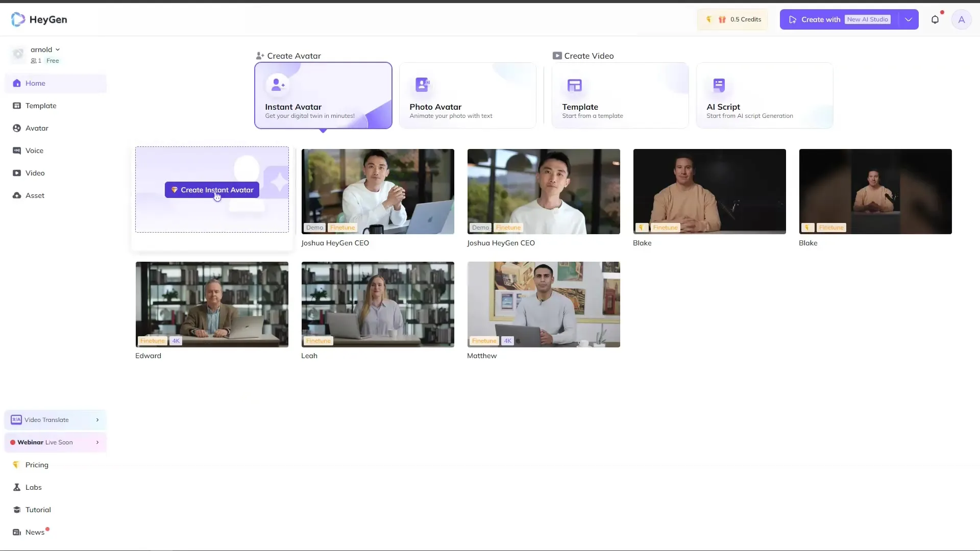This screenshot has height=551, width=980.
Task: Toggle visibility of Free account badge
Action: [x=53, y=61]
